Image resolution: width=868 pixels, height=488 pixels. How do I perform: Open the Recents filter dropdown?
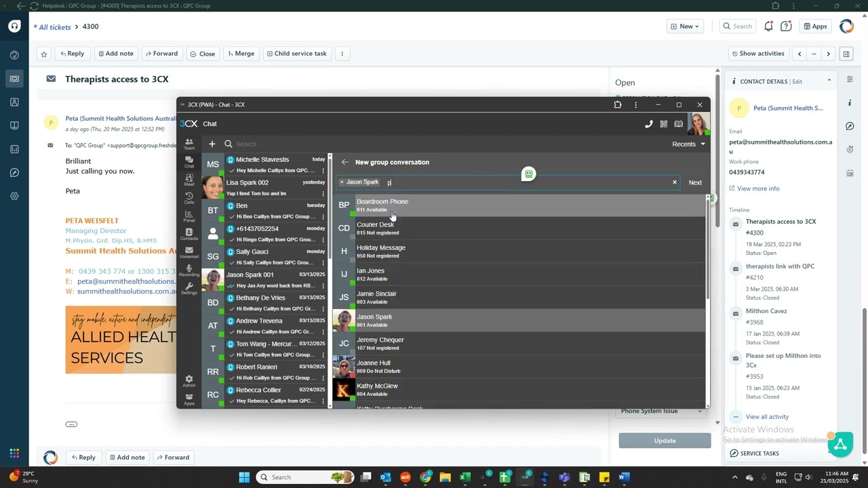point(688,144)
